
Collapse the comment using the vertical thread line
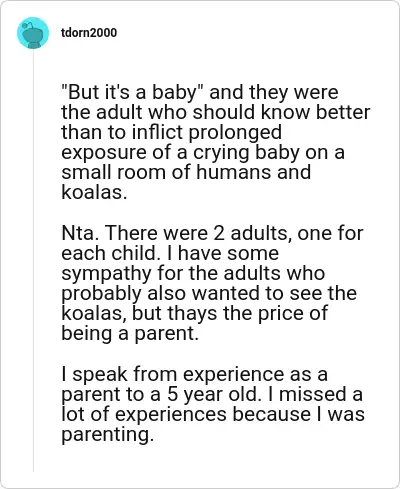point(33,261)
